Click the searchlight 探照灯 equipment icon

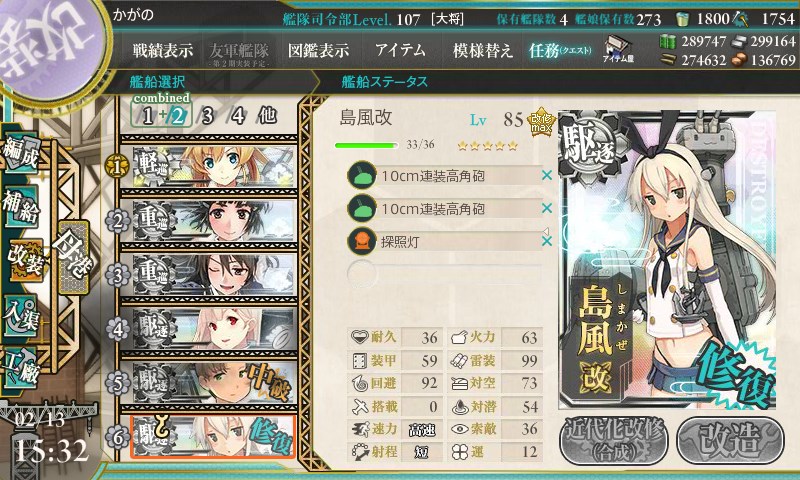coord(362,241)
